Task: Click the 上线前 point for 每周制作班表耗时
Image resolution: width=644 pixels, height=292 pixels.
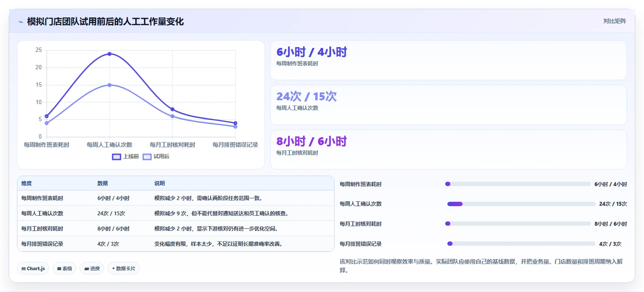Action: (x=47, y=116)
